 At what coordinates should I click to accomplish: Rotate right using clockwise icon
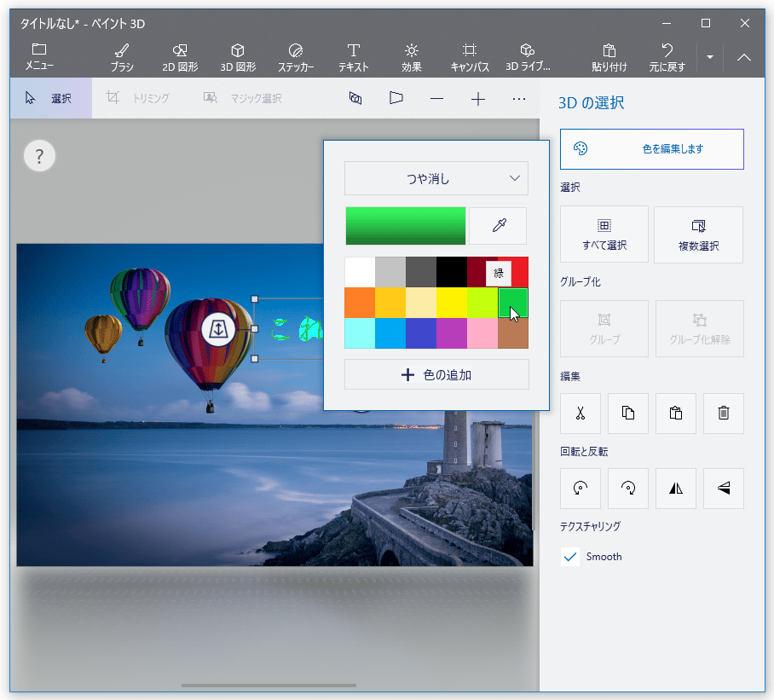pyautogui.click(x=628, y=489)
